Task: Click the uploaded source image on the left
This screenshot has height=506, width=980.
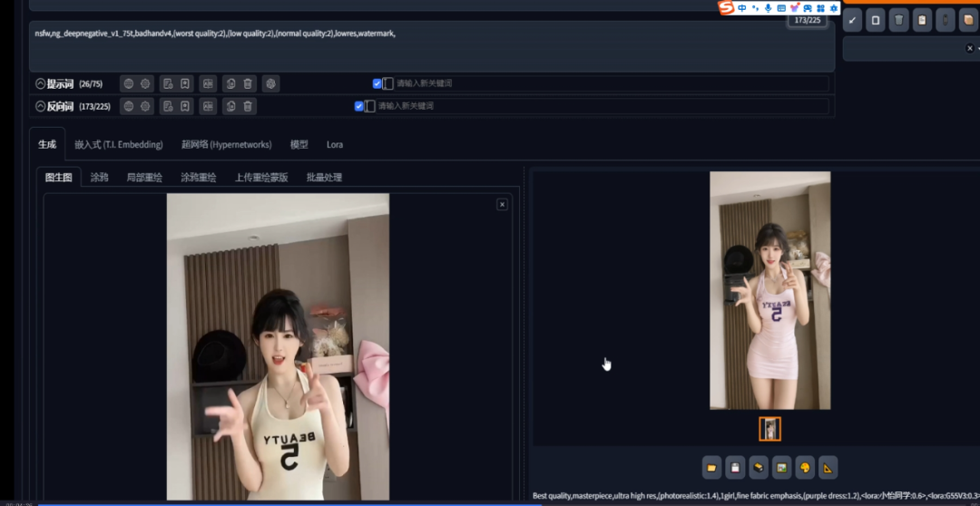Action: click(x=278, y=346)
